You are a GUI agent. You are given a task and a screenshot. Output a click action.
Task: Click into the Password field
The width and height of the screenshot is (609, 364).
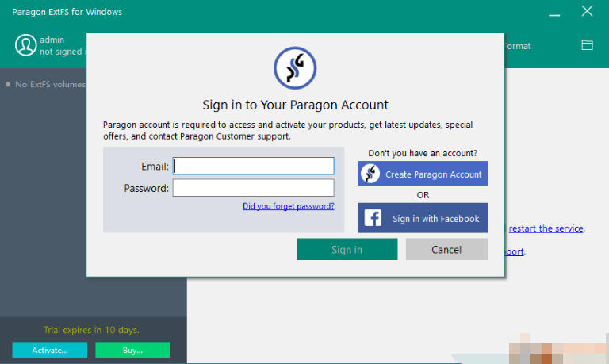254,188
